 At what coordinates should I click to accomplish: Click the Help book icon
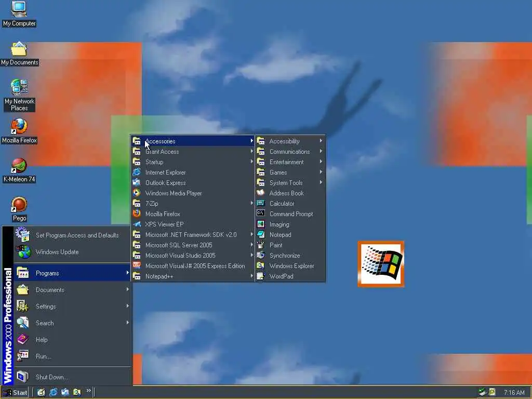pyautogui.click(x=23, y=339)
